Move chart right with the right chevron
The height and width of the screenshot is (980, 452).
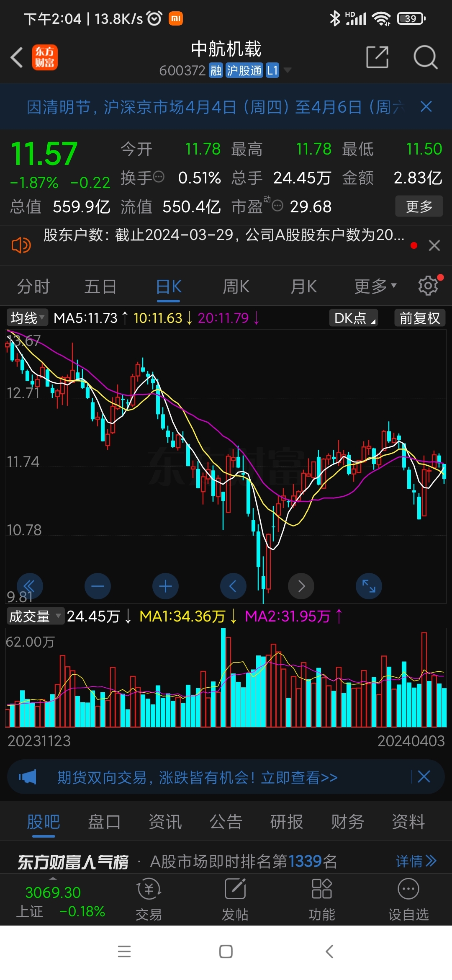point(301,586)
